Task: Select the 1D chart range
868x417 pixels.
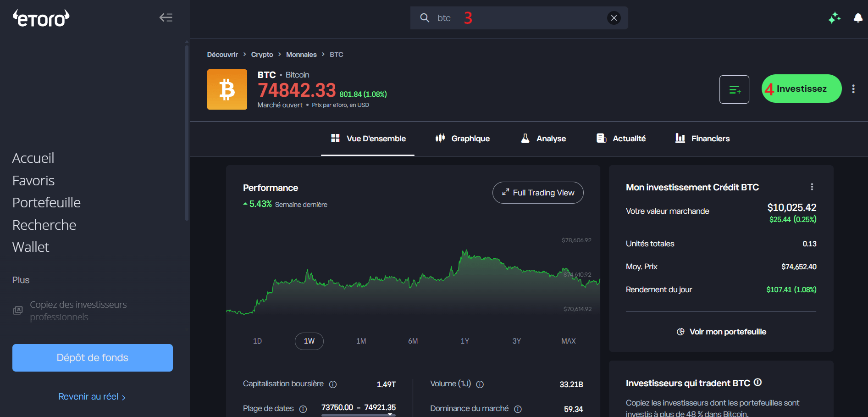Action: click(257, 341)
